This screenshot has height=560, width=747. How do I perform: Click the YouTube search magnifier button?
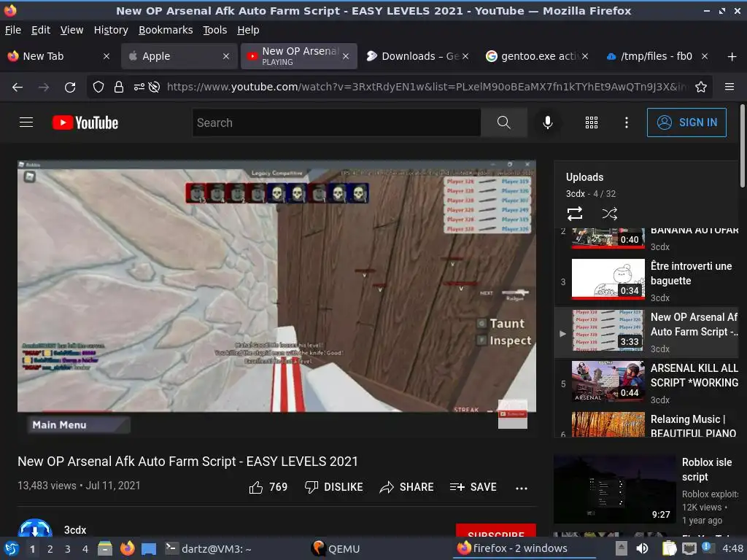click(x=503, y=122)
